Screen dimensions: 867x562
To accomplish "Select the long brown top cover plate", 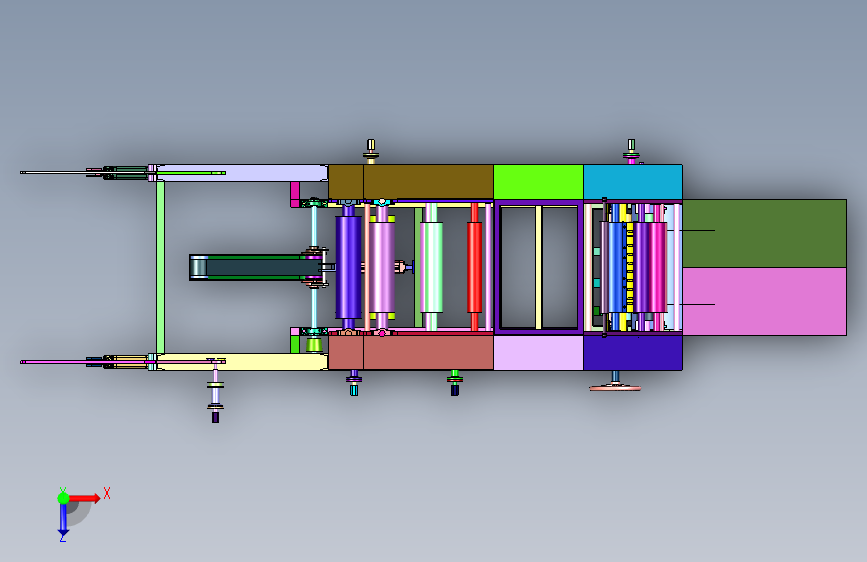I will point(428,182).
